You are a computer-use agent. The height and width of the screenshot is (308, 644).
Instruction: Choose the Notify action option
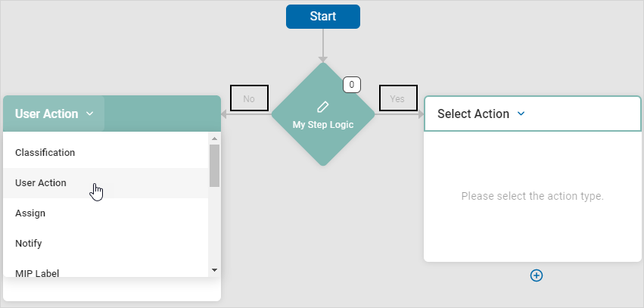click(29, 243)
